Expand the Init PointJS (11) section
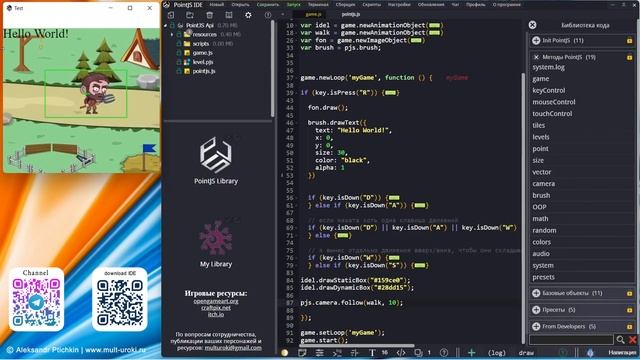The width and height of the screenshot is (640, 360). point(536,40)
